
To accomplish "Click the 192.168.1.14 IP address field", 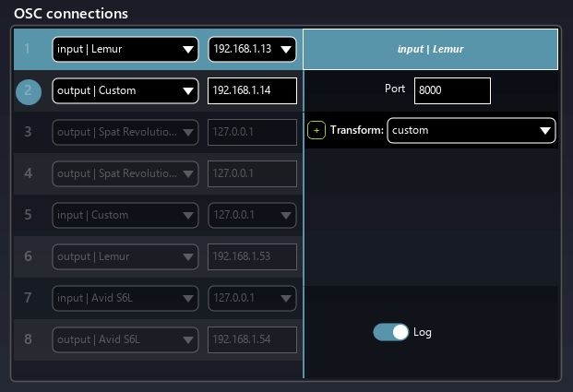I will click(x=253, y=90).
